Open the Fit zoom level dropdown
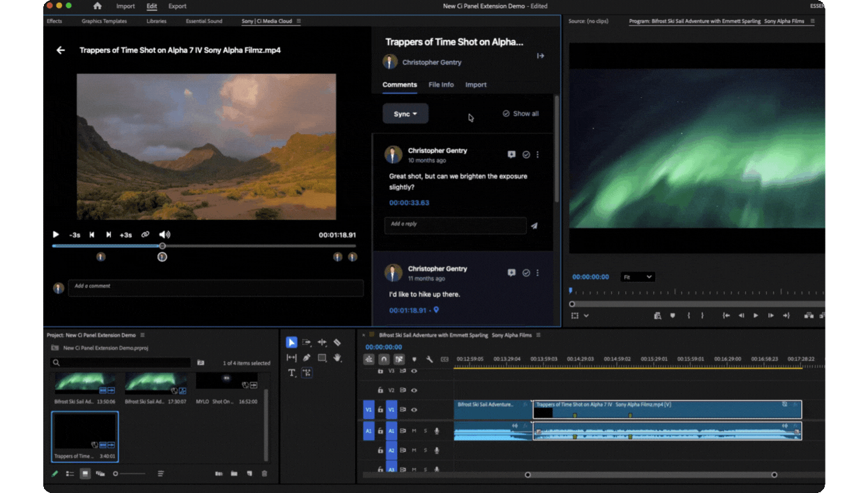This screenshot has height=493, width=868. tap(638, 277)
